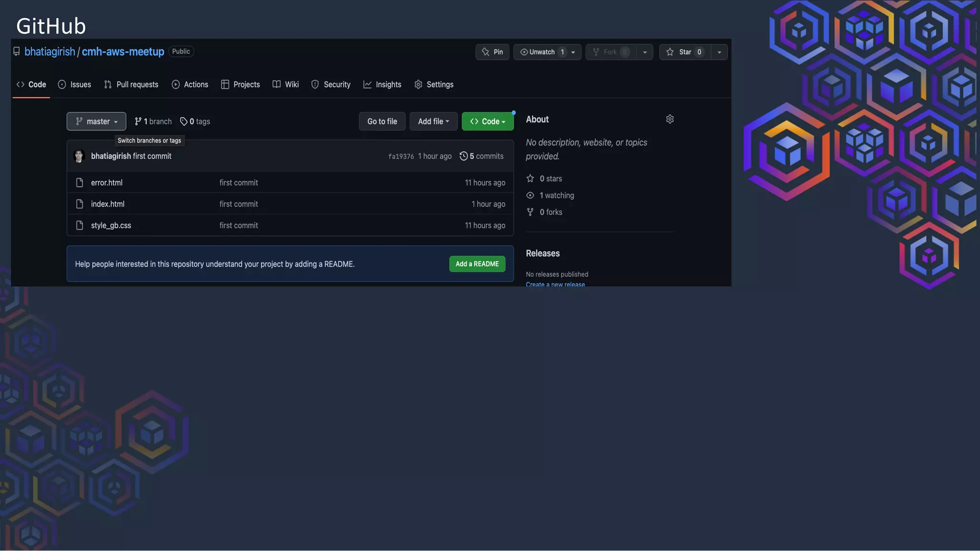Open commit hash fa19376
The height and width of the screenshot is (551, 980).
point(401,156)
